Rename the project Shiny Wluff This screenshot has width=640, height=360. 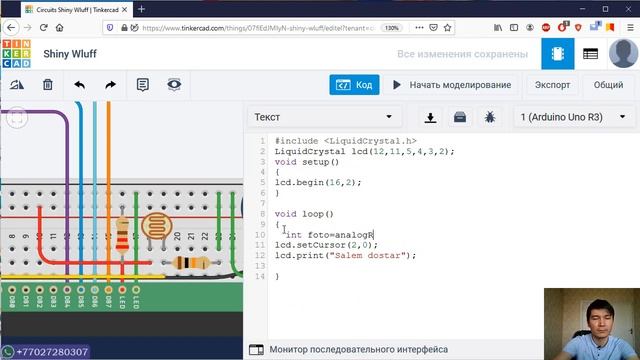coord(70,54)
